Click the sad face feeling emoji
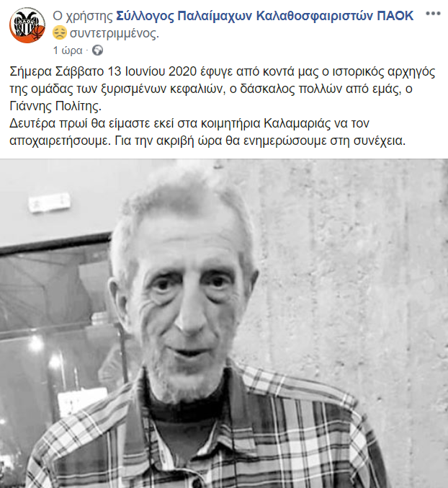Viewport: 448px width, 488px height. click(59, 33)
